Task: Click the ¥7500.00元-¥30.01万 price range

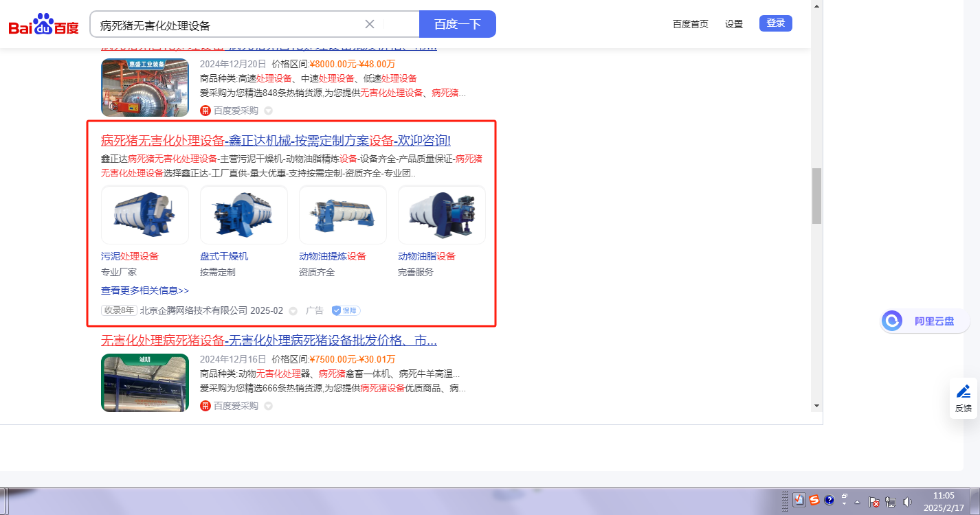Action: (x=352, y=359)
